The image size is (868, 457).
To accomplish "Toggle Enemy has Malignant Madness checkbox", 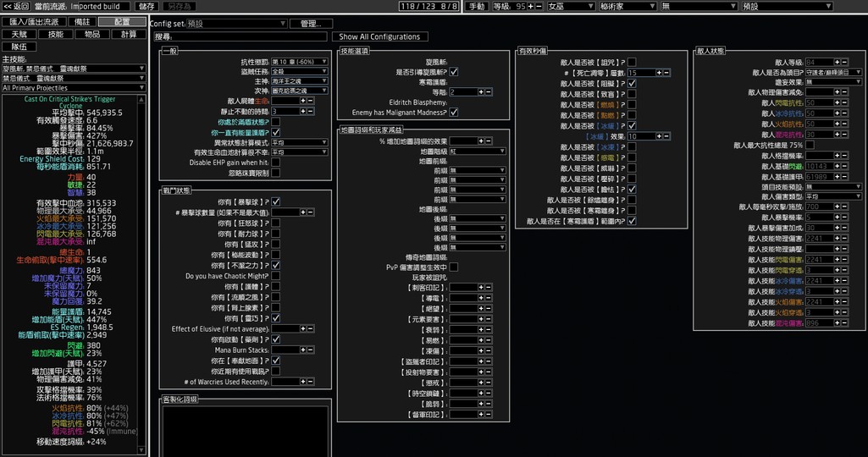I will (454, 112).
